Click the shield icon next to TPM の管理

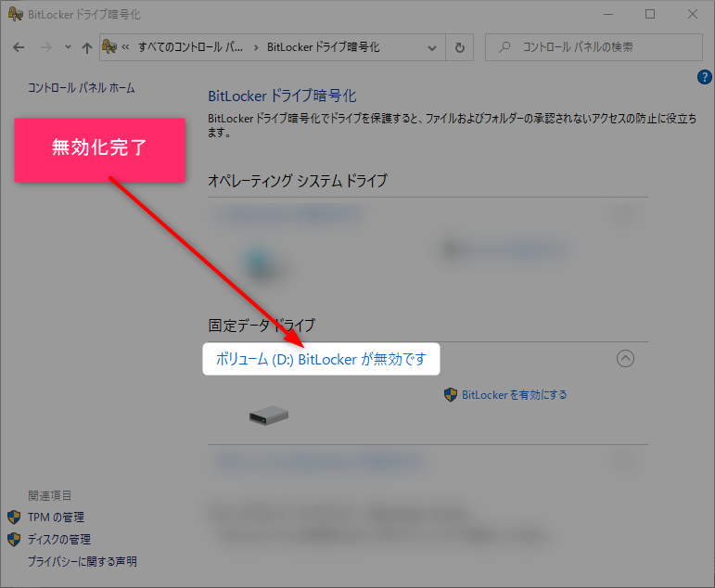point(14,518)
